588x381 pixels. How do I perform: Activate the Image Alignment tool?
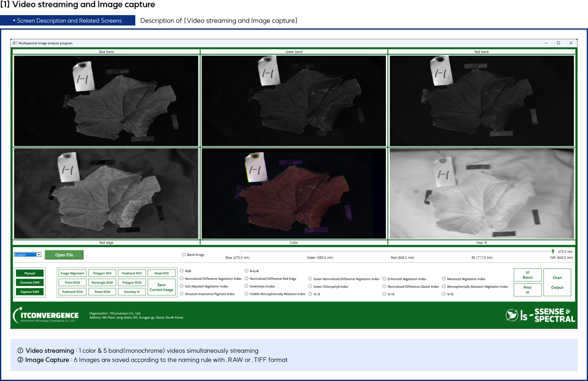[x=72, y=273]
